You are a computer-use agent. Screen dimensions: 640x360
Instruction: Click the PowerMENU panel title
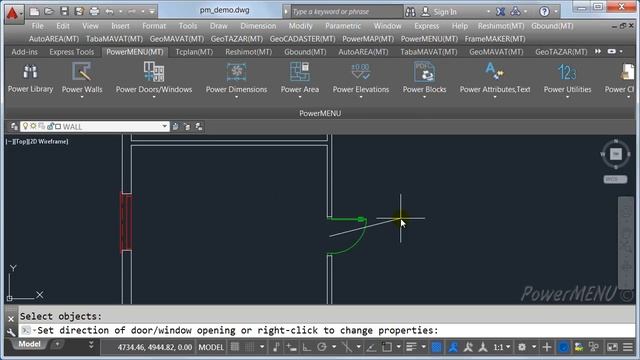click(x=320, y=113)
